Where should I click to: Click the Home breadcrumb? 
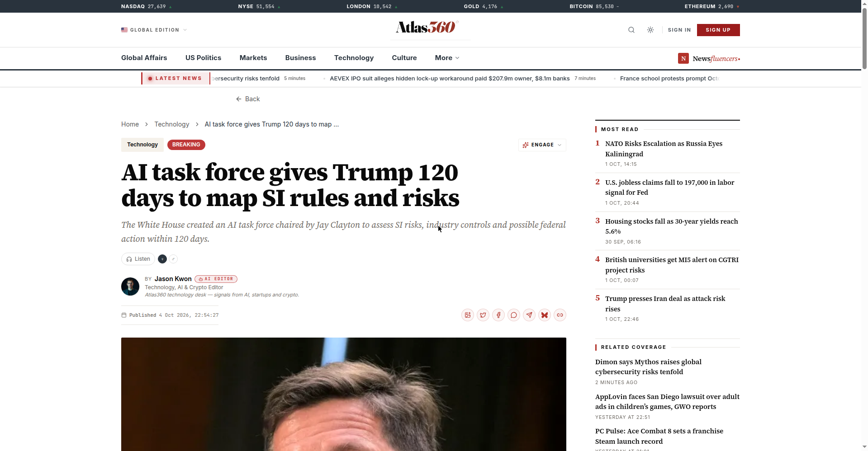(x=130, y=124)
